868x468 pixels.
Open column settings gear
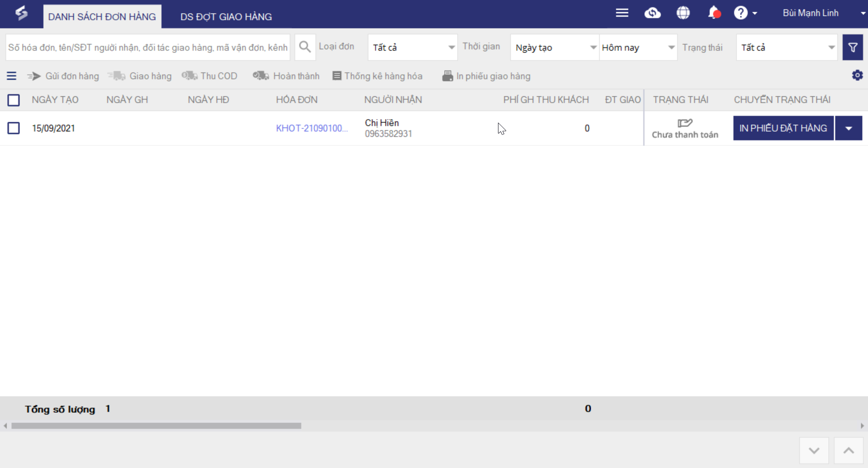(x=857, y=75)
